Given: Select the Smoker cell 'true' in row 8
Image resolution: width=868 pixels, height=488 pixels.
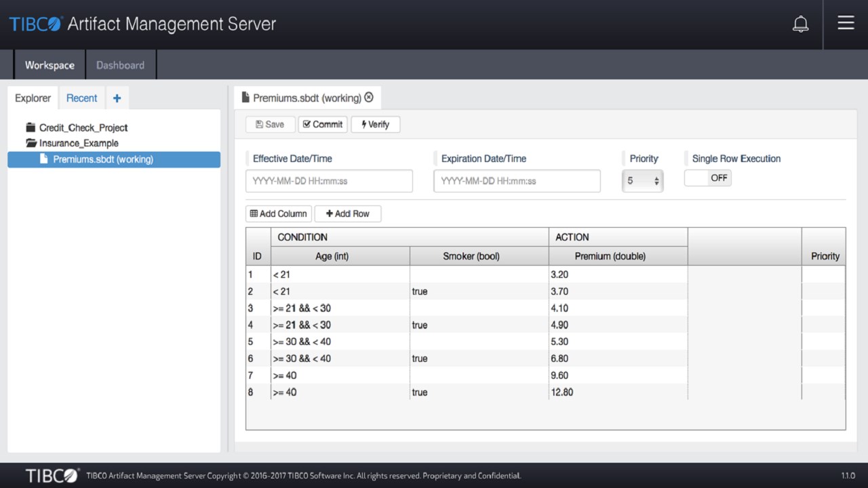Looking at the screenshot, I should click(479, 392).
